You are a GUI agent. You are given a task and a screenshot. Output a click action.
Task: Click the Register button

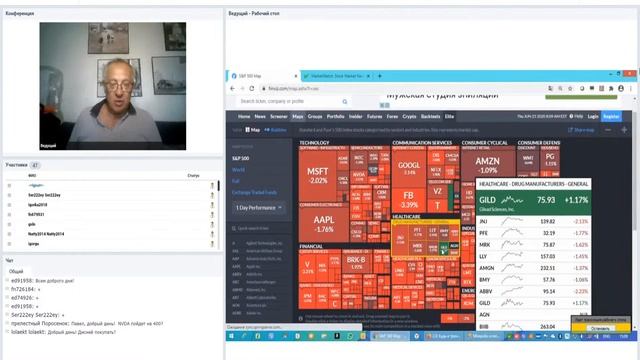pyautogui.click(x=611, y=116)
